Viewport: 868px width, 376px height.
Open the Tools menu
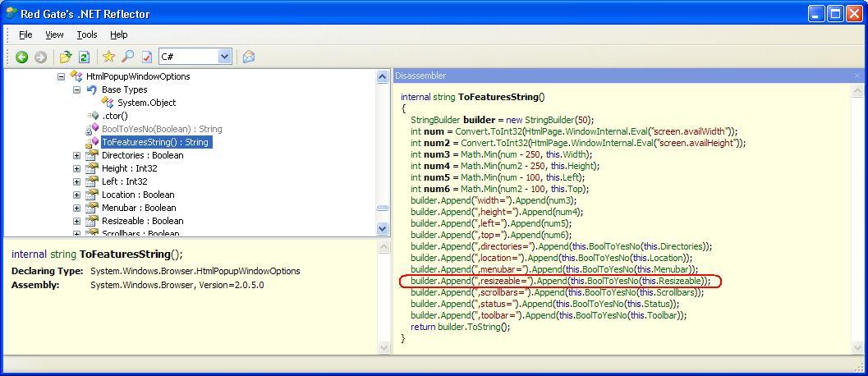(87, 34)
